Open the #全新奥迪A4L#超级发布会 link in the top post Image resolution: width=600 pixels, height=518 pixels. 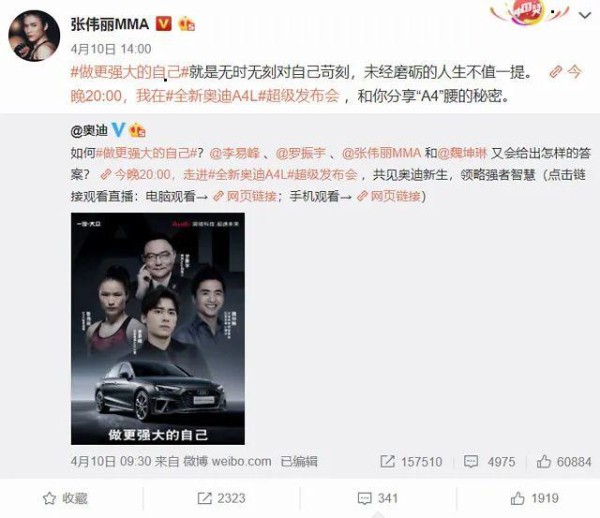[253, 96]
